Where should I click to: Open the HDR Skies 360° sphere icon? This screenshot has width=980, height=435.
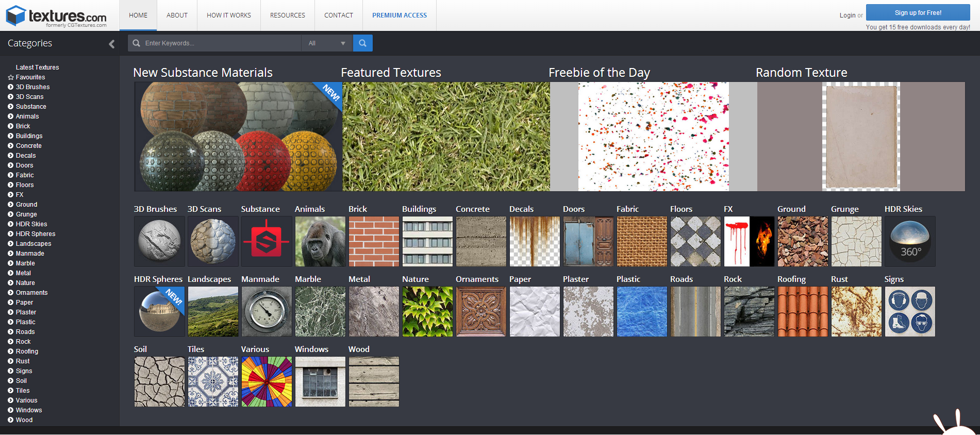point(910,241)
